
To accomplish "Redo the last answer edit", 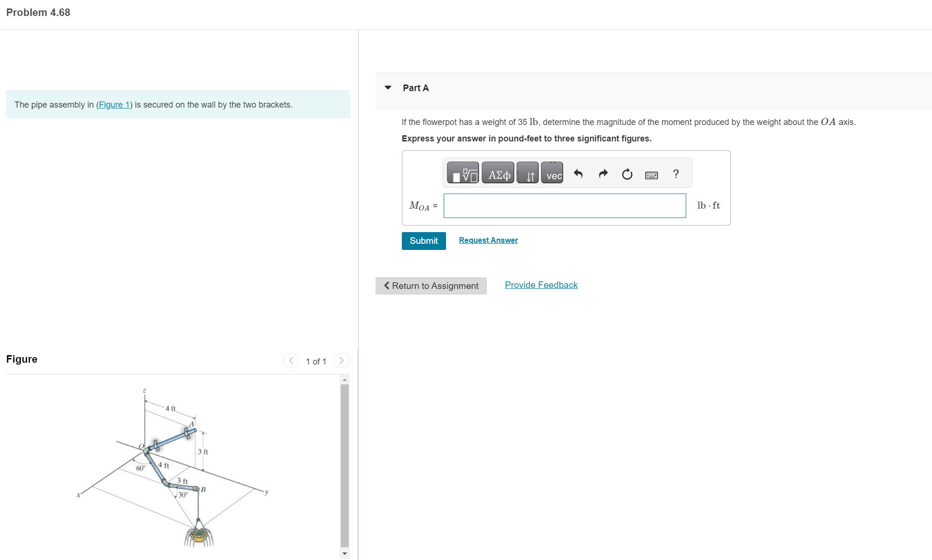I will [603, 174].
